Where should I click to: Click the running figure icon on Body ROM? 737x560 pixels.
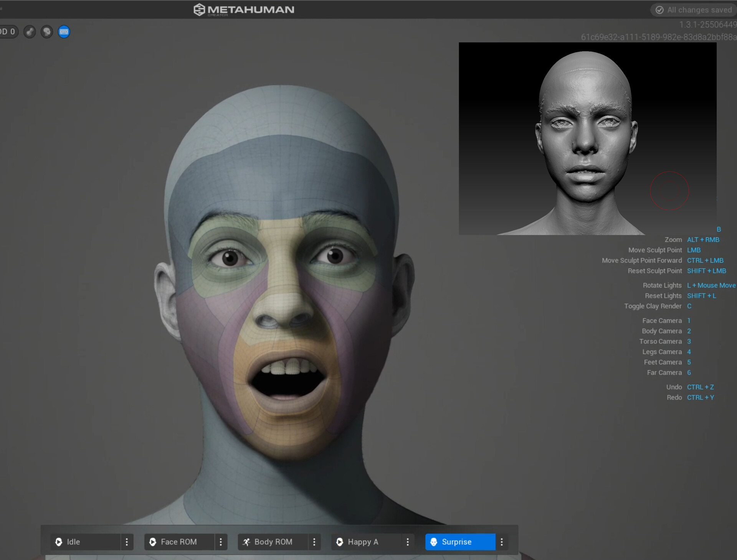[247, 542]
